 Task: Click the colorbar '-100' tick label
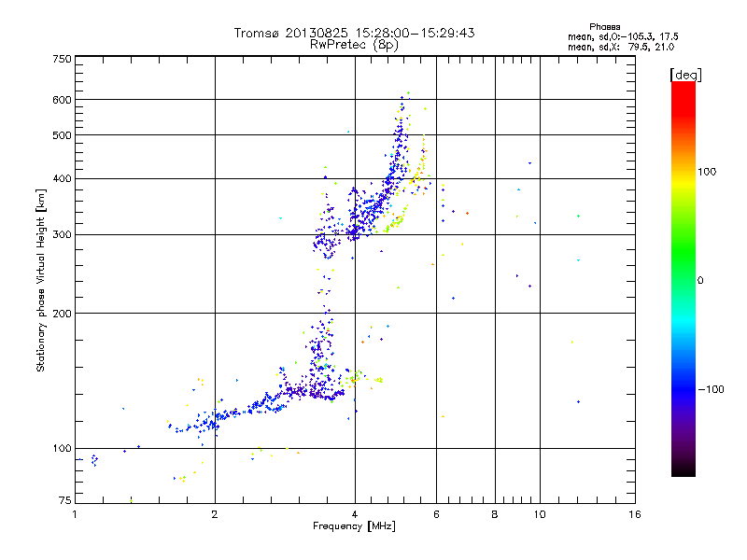[711, 389]
